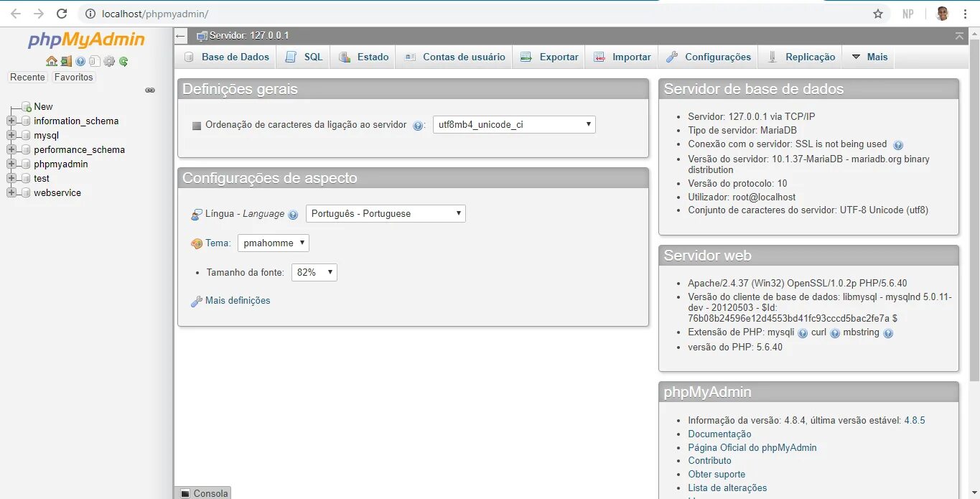
Task: Go to the Importar tab
Action: pos(622,57)
